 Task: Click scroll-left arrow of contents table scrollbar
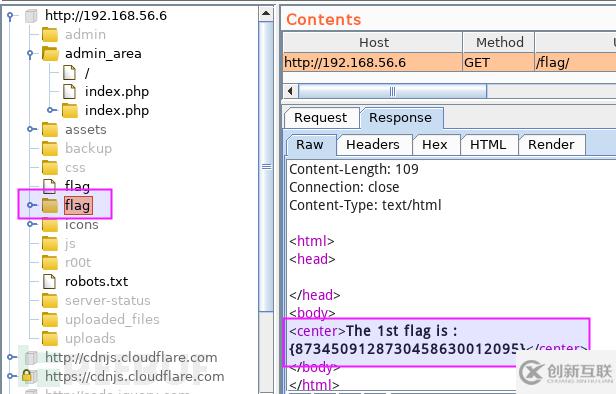point(290,92)
